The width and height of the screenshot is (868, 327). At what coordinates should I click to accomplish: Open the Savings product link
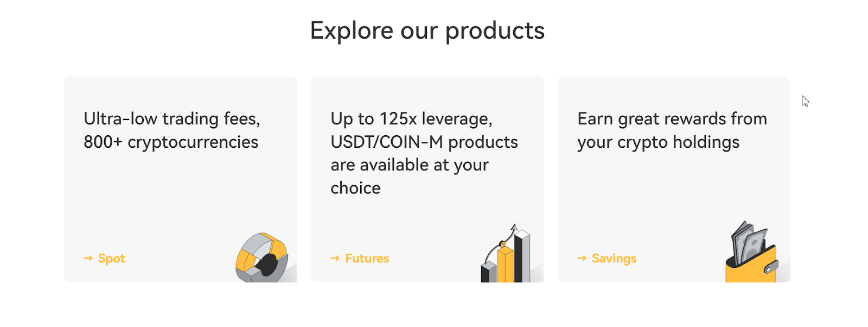click(x=614, y=259)
